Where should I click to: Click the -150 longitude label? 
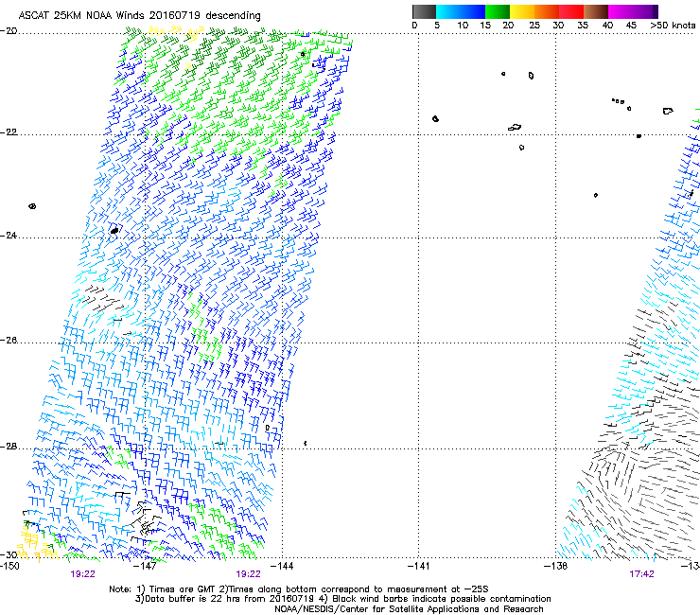click(9, 567)
